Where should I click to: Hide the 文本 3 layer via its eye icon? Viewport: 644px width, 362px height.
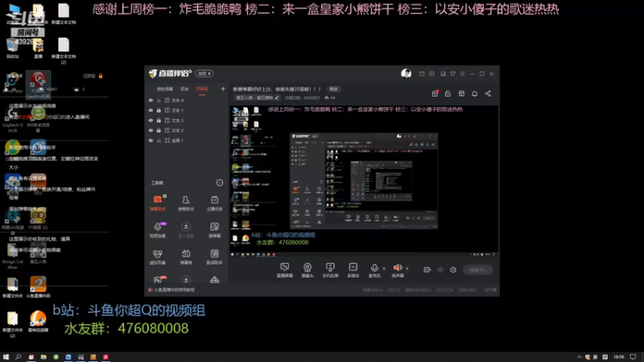pyautogui.click(x=151, y=120)
